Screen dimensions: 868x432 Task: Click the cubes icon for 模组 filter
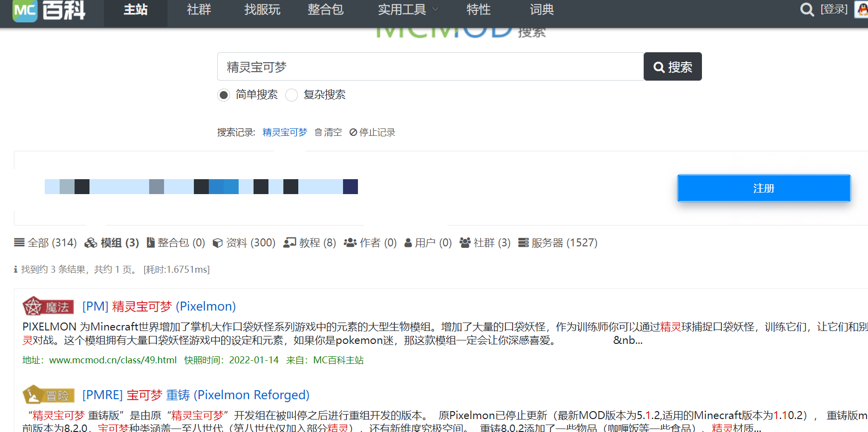(90, 243)
